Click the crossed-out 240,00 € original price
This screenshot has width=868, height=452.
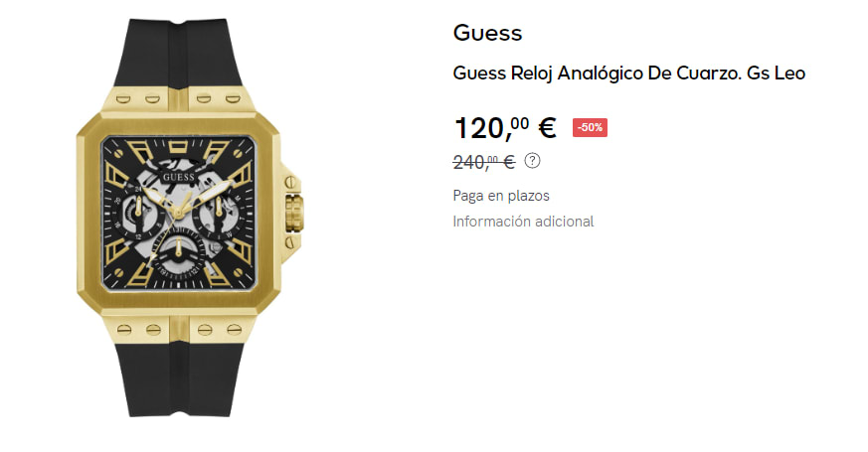pyautogui.click(x=484, y=162)
